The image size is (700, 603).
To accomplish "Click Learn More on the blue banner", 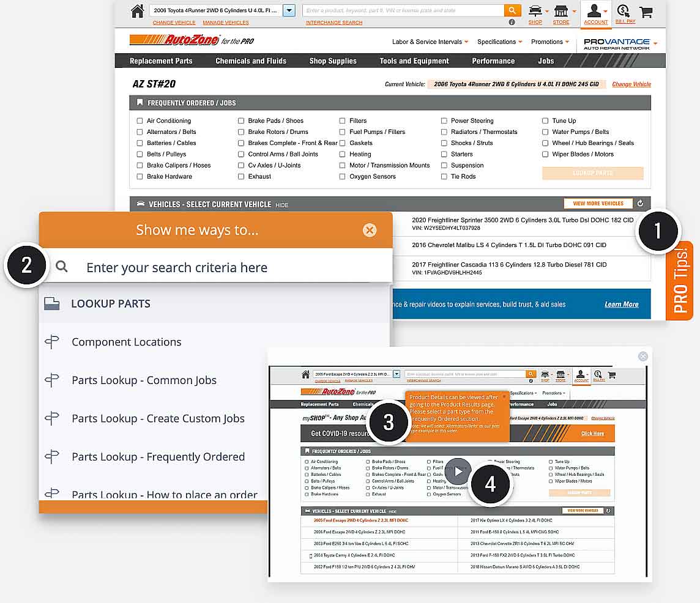I will pyautogui.click(x=622, y=304).
